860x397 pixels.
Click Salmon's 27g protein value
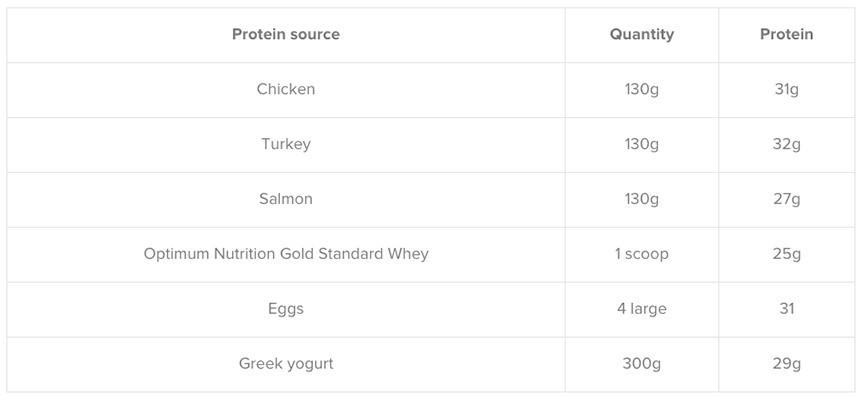click(x=787, y=199)
